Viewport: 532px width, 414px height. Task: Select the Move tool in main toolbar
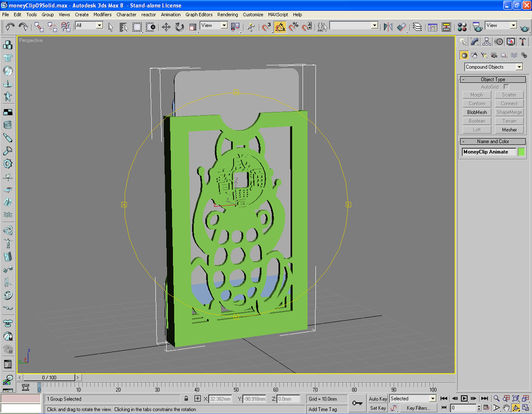[x=166, y=27]
